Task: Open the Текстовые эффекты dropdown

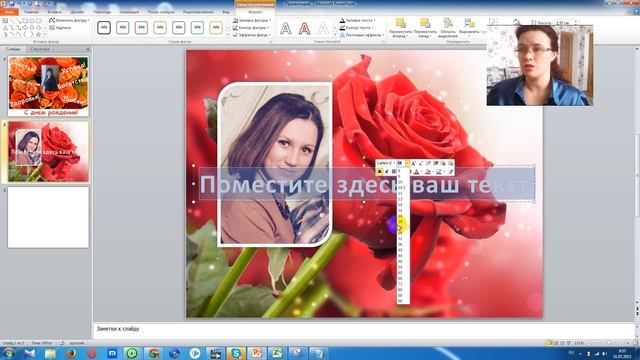Action: tap(362, 35)
